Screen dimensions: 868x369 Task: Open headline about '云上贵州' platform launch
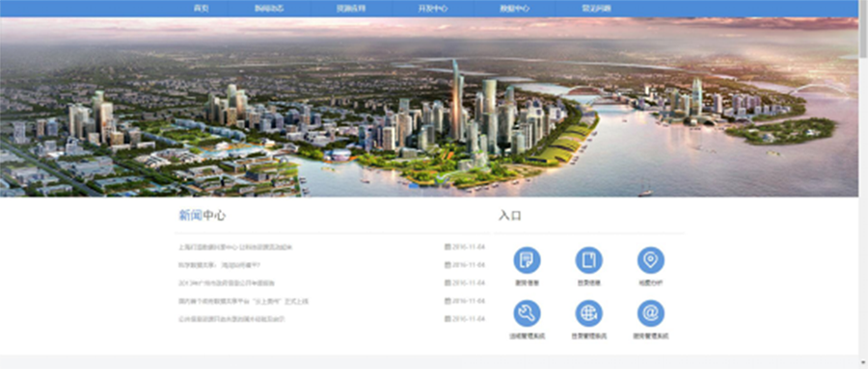[x=244, y=301]
